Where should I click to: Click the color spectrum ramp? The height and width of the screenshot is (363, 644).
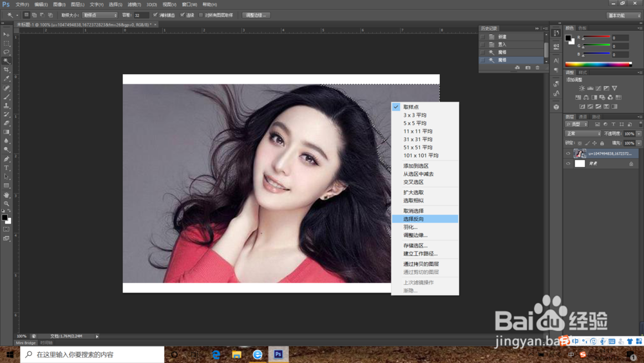pos(598,64)
